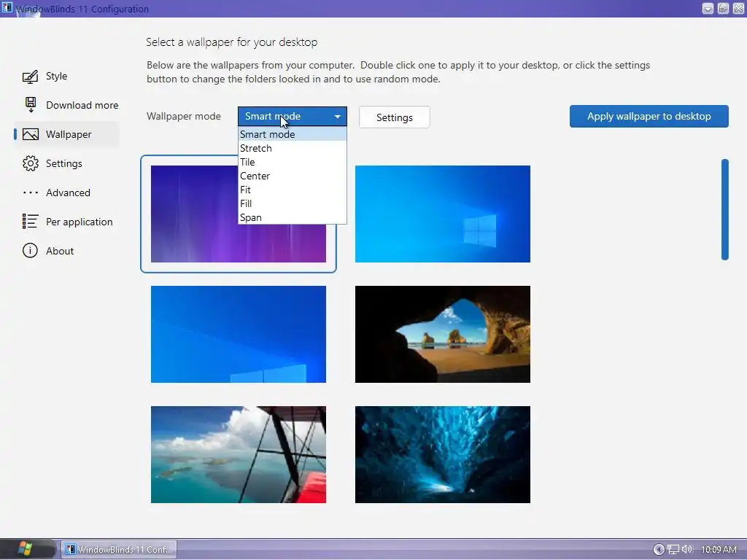Choose Stretch wallpaper mode

[x=292, y=148]
